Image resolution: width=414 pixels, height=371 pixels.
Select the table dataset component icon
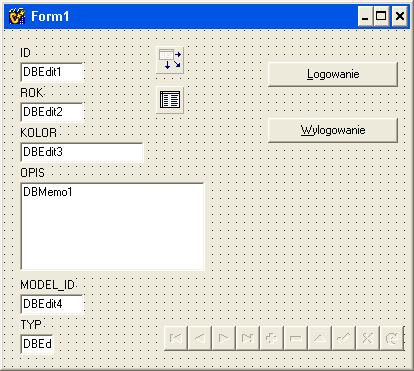(x=170, y=100)
